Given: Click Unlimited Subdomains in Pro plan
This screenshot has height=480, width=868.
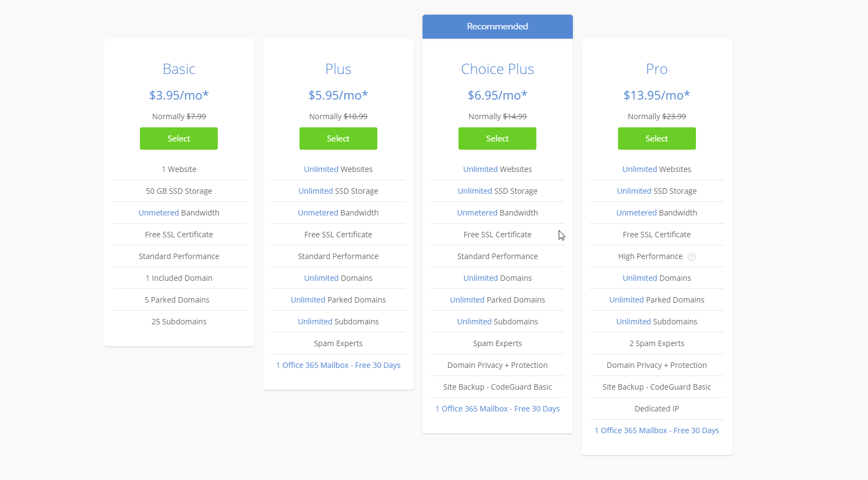Looking at the screenshot, I should pos(657,322).
